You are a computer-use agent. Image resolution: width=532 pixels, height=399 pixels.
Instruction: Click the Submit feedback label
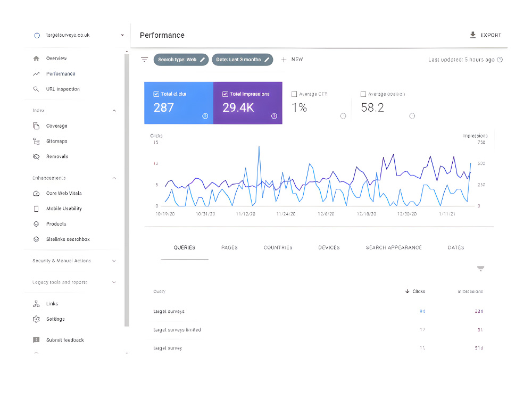65,340
